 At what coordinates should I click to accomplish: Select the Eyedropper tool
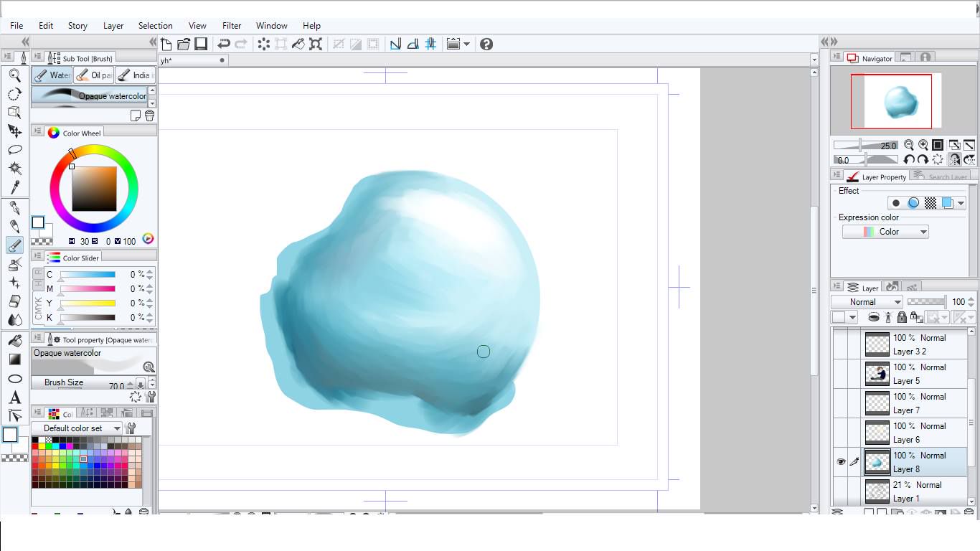coord(14,187)
